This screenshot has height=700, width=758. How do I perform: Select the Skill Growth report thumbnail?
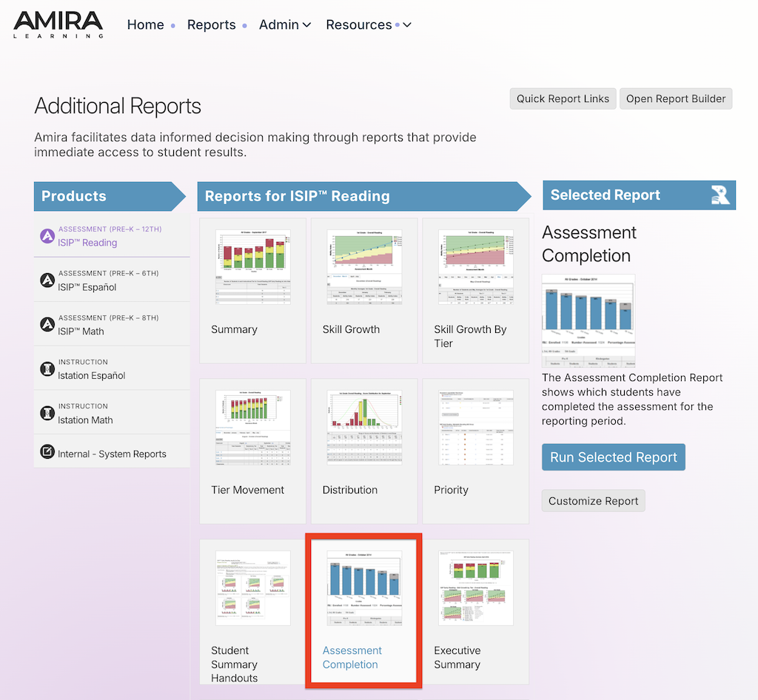pyautogui.click(x=364, y=267)
